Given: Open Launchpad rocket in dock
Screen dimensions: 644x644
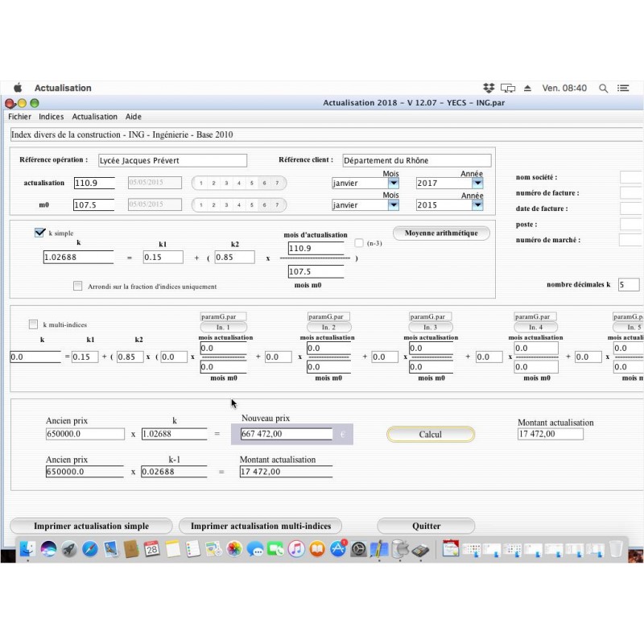Looking at the screenshot, I should coord(69,549).
